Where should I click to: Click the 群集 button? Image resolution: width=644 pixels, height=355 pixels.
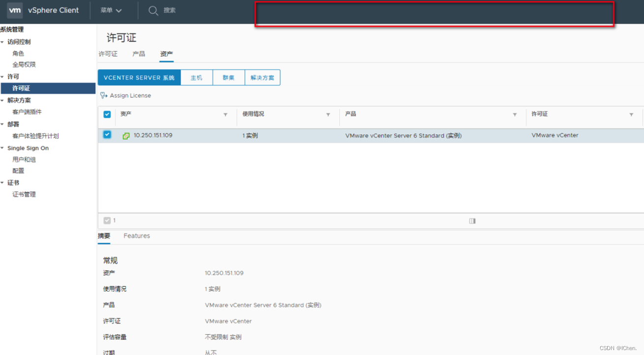point(229,77)
